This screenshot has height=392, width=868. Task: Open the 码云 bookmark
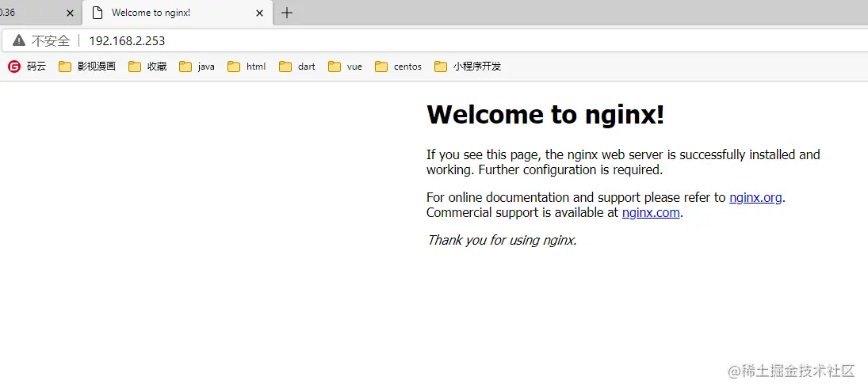pyautogui.click(x=27, y=67)
